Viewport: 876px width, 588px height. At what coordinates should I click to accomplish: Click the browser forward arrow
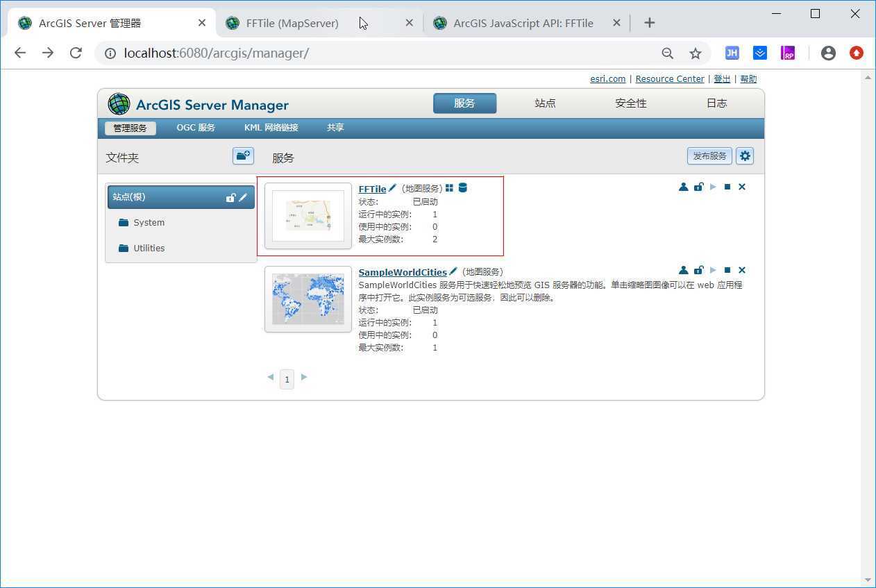coord(48,53)
